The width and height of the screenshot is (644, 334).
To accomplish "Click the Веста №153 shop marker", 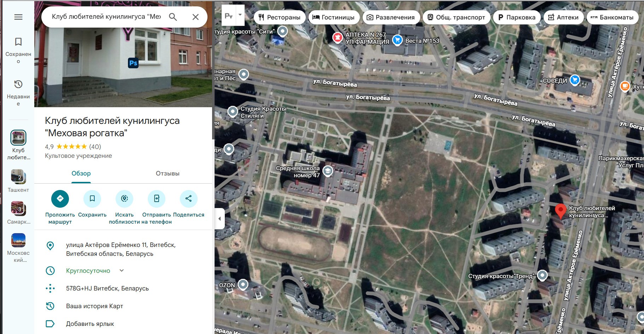I will (x=398, y=40).
